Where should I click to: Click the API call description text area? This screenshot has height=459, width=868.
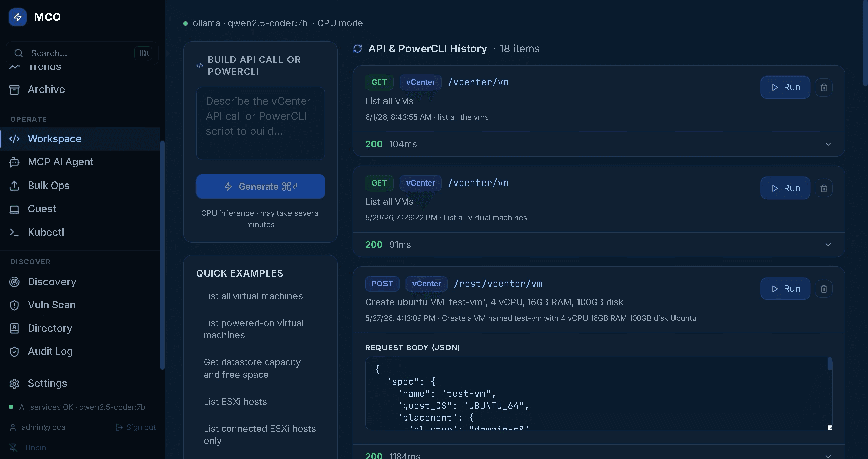coord(260,124)
